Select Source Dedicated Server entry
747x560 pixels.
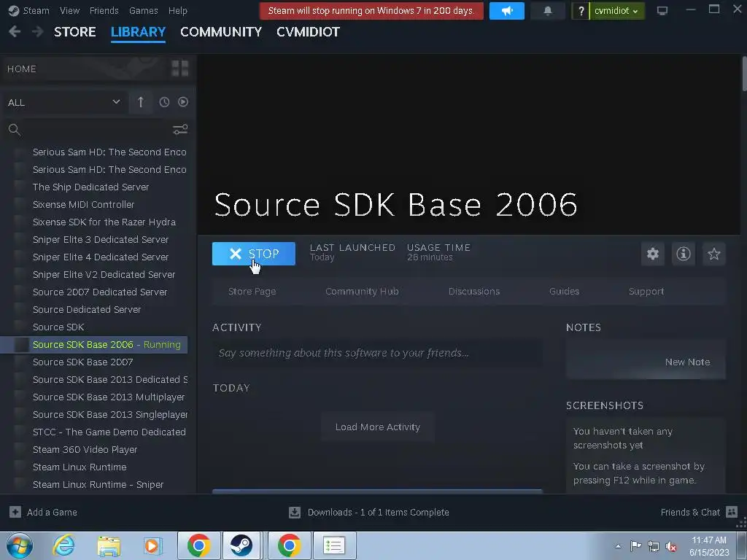point(87,309)
